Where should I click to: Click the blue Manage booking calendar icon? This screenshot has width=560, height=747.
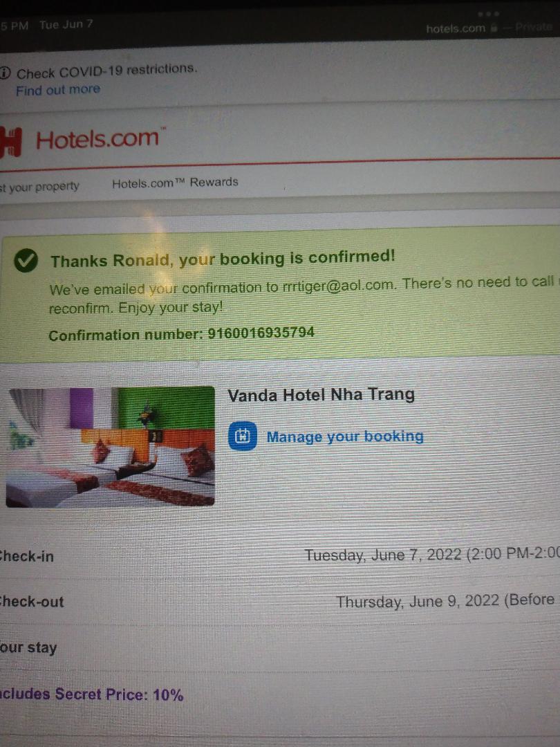click(x=243, y=436)
